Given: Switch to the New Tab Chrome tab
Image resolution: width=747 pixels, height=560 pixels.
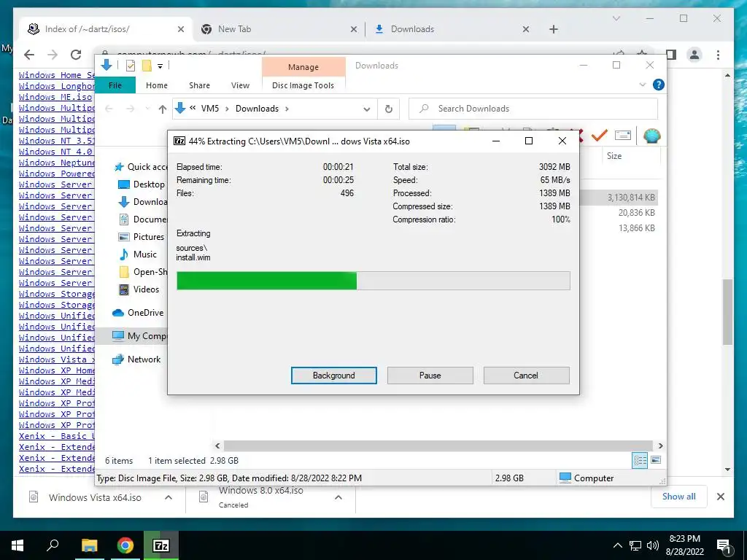Looking at the screenshot, I should [x=279, y=29].
